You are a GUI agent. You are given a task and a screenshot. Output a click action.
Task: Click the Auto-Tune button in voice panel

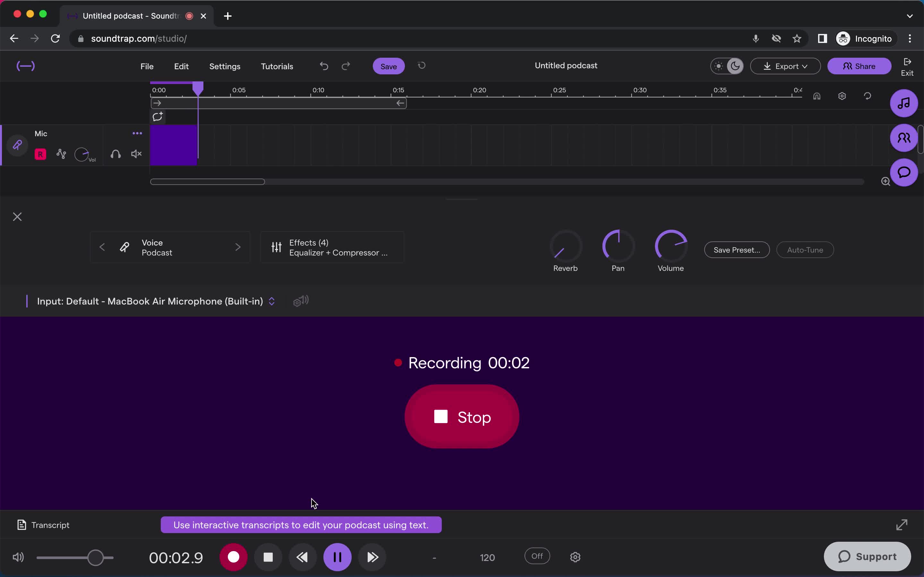pos(805,249)
